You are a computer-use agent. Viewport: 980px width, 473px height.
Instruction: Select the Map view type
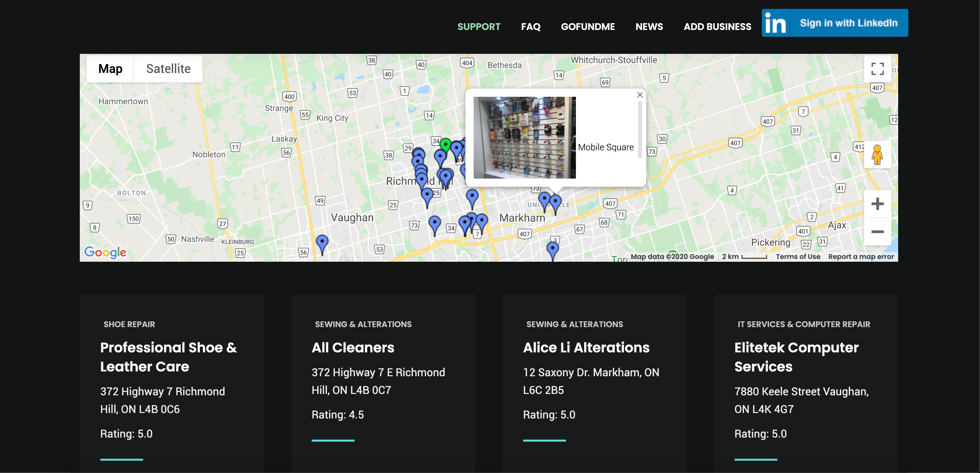coord(110,69)
